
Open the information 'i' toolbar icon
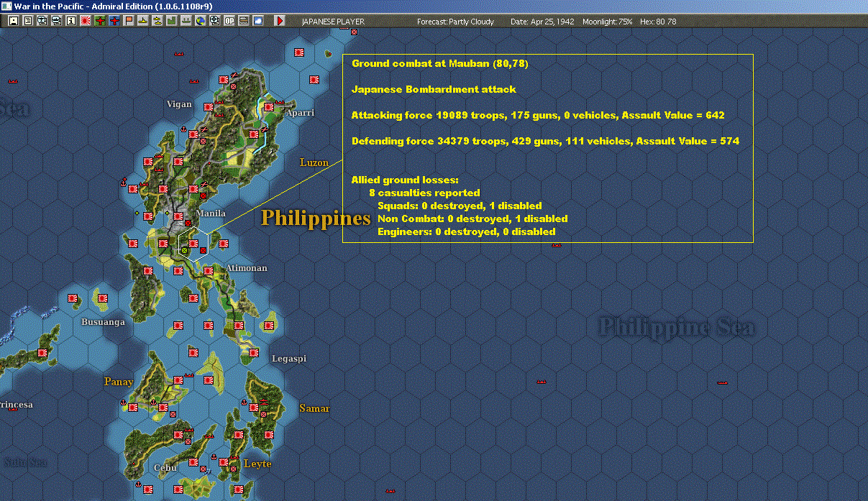(x=70, y=21)
